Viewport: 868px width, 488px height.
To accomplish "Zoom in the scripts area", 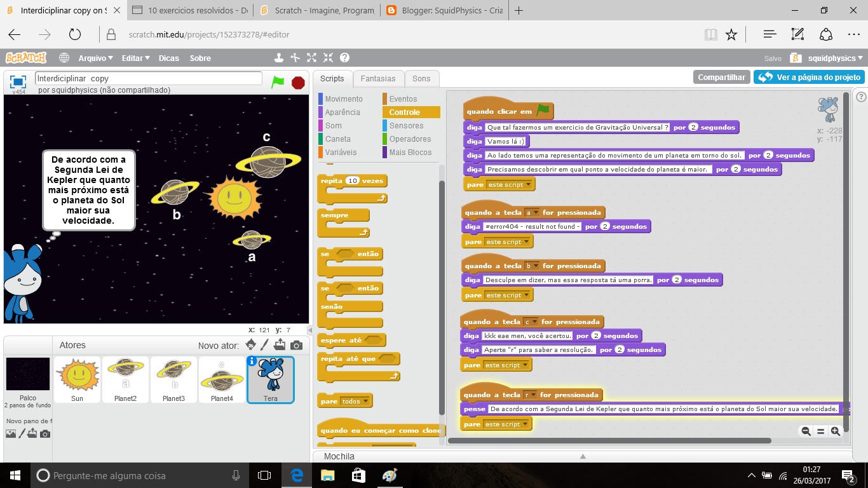I will pos(835,431).
